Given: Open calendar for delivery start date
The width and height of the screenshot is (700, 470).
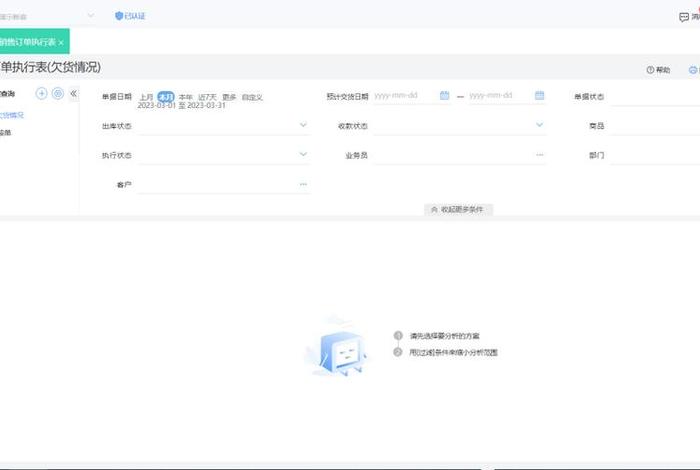Looking at the screenshot, I should pyautogui.click(x=444, y=95).
